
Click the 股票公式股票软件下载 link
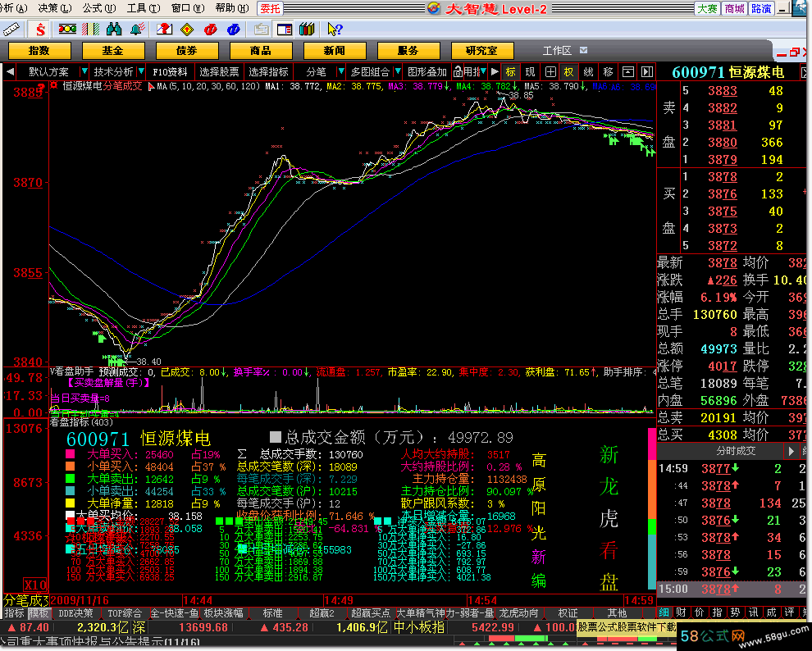tap(627, 627)
